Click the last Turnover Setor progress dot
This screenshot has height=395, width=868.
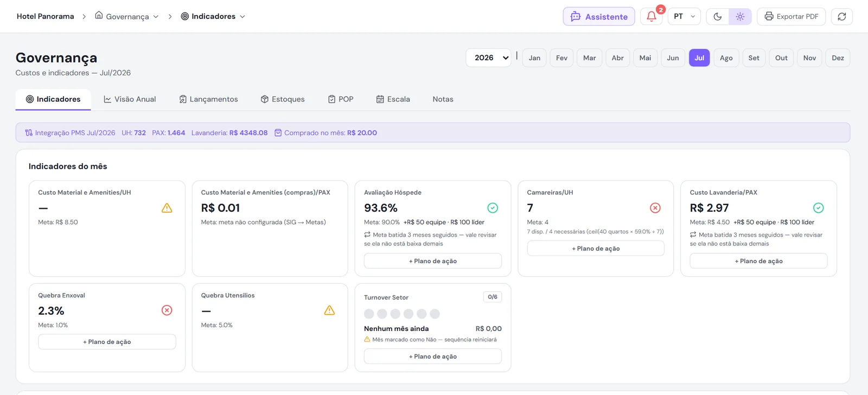click(435, 314)
